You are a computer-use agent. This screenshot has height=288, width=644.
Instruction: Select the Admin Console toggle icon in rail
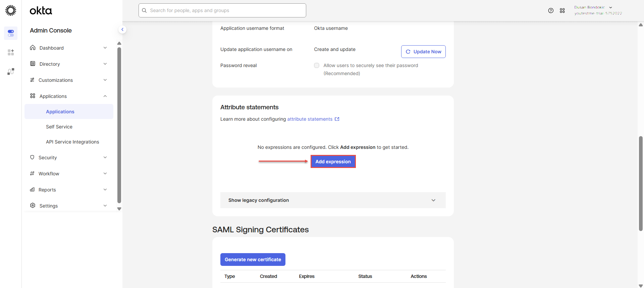(11, 33)
